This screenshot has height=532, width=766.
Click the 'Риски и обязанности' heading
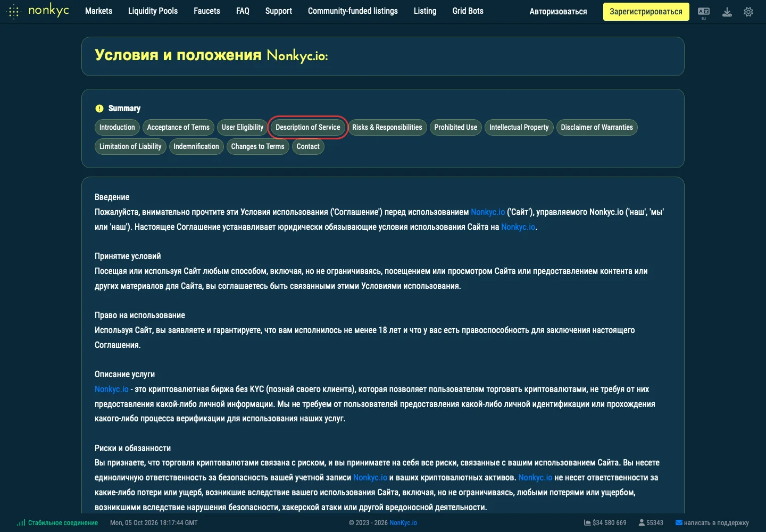coord(133,448)
